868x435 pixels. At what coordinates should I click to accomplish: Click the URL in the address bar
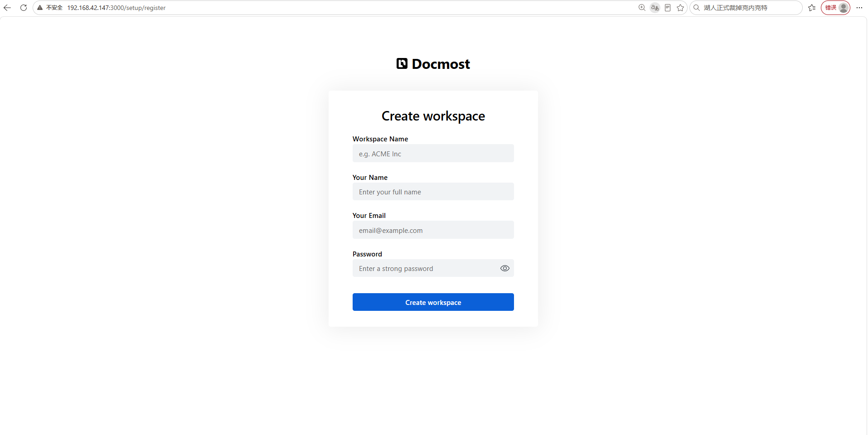click(116, 8)
